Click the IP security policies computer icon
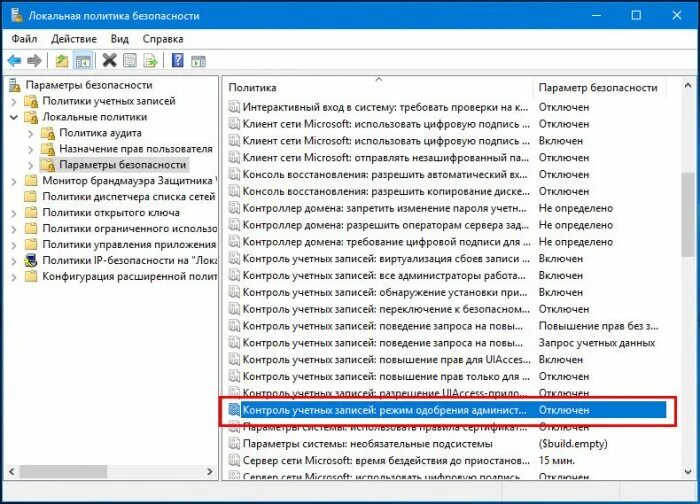Viewport: 700px width, 504px height. 31,260
